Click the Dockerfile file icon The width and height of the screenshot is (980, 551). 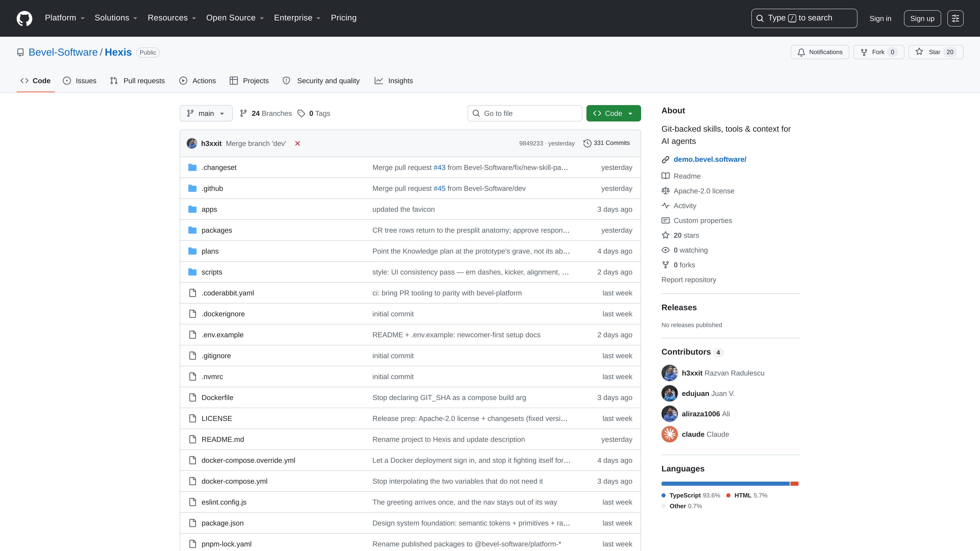point(192,397)
